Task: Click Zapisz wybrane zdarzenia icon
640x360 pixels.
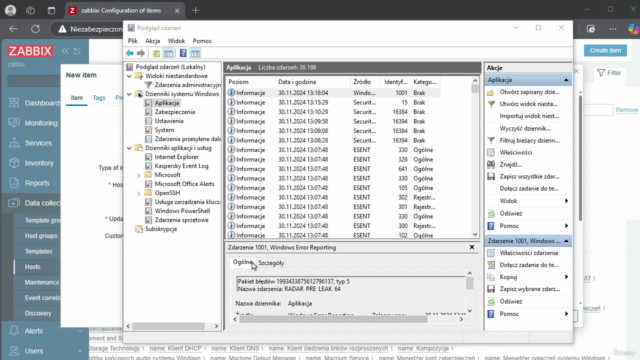Action: (x=491, y=289)
